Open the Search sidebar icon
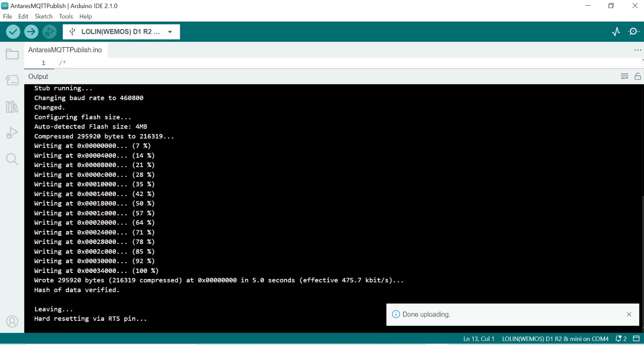 click(x=12, y=159)
